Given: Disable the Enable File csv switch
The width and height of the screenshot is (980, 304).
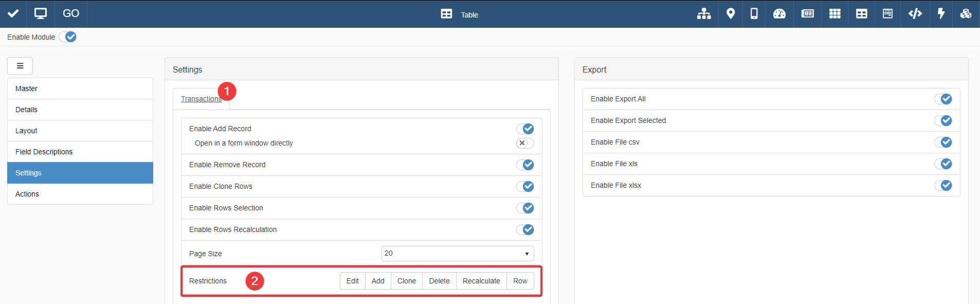Looking at the screenshot, I should (x=943, y=142).
